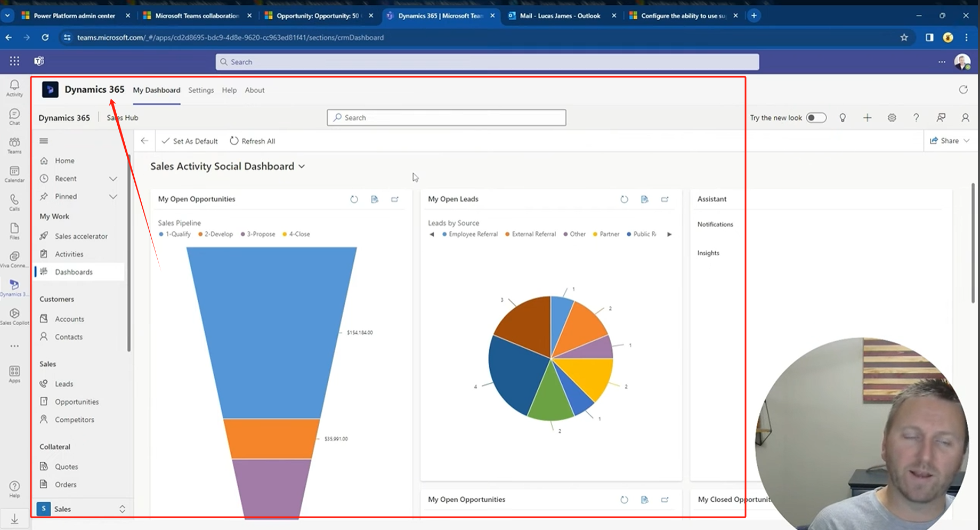Click Set As Default button
This screenshot has width=980, height=530.
point(190,141)
